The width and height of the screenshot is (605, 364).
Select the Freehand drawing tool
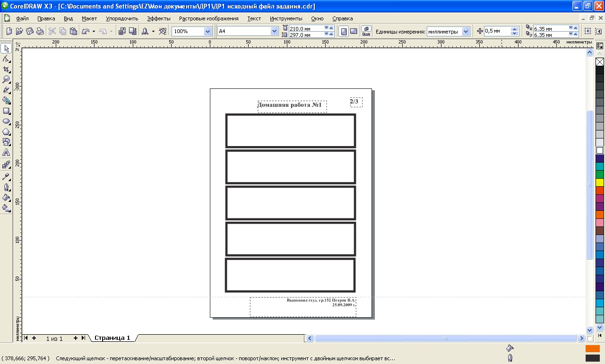7,90
